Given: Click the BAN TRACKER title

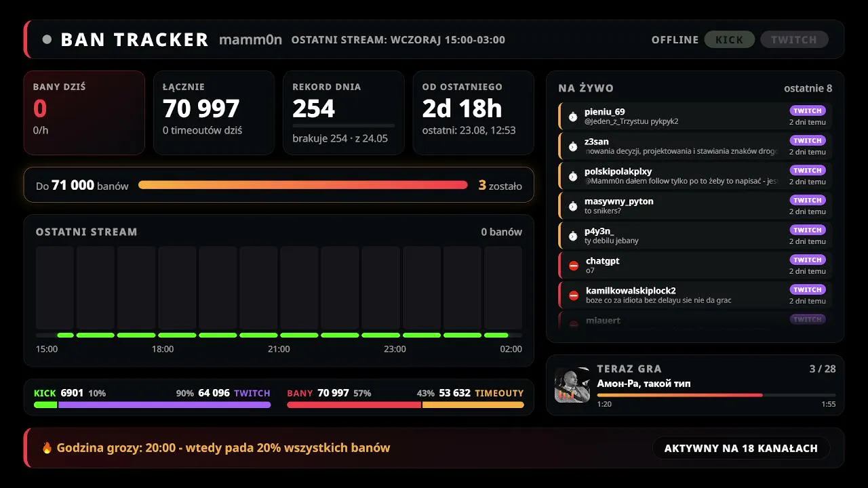Looking at the screenshot, I should click(x=134, y=39).
